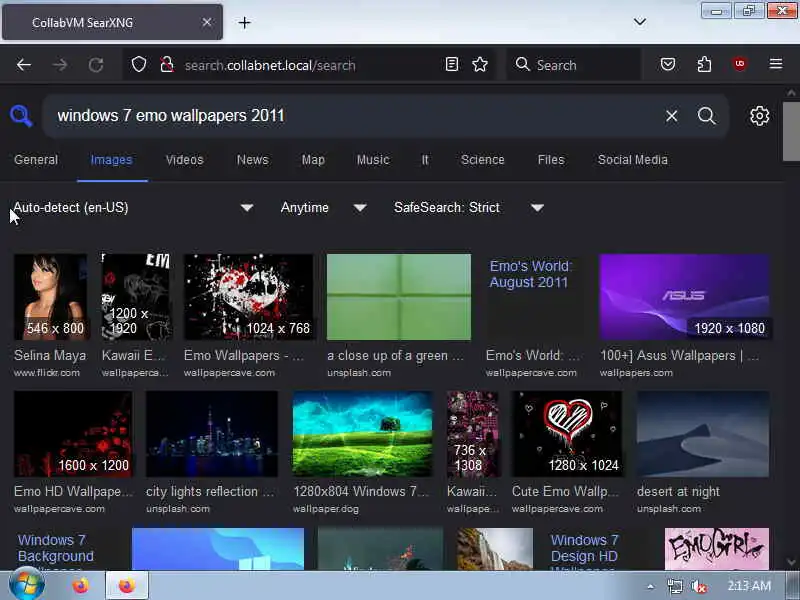Open the Kawaii 736 x 1308 thumbnail
This screenshot has height=600, width=800.
click(x=472, y=434)
